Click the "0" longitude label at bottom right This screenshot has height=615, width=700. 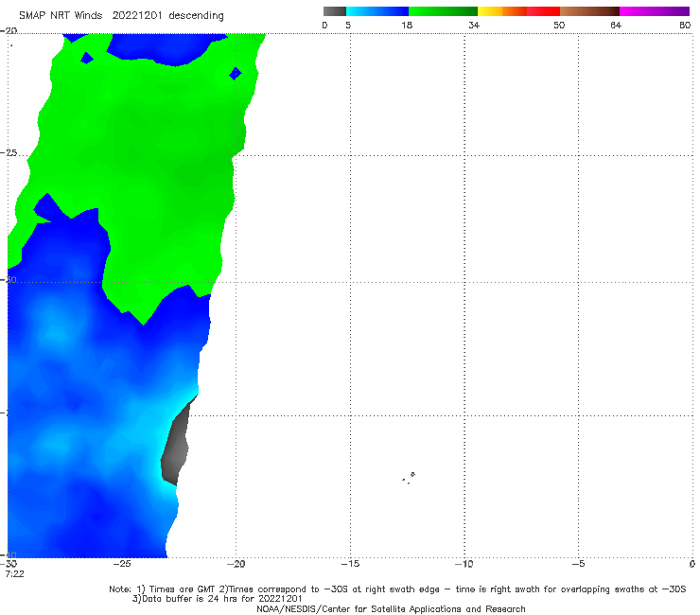tap(692, 564)
